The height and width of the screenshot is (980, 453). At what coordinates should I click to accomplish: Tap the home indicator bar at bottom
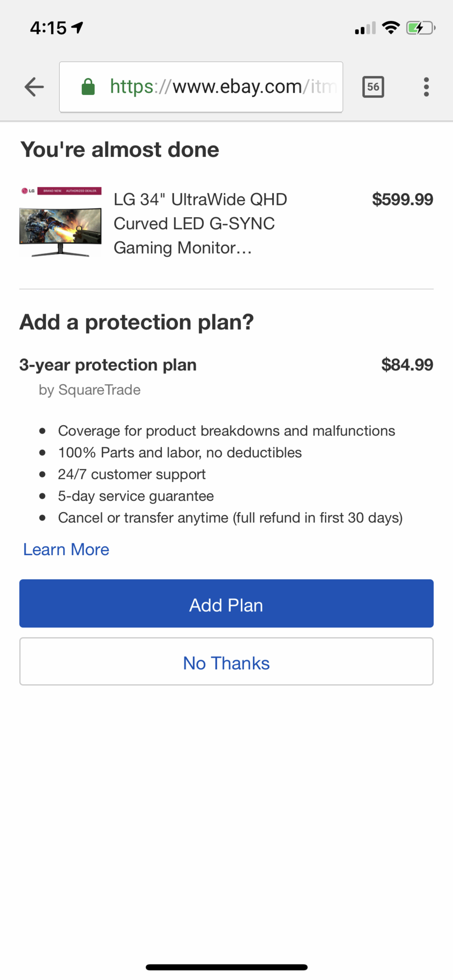point(226,967)
